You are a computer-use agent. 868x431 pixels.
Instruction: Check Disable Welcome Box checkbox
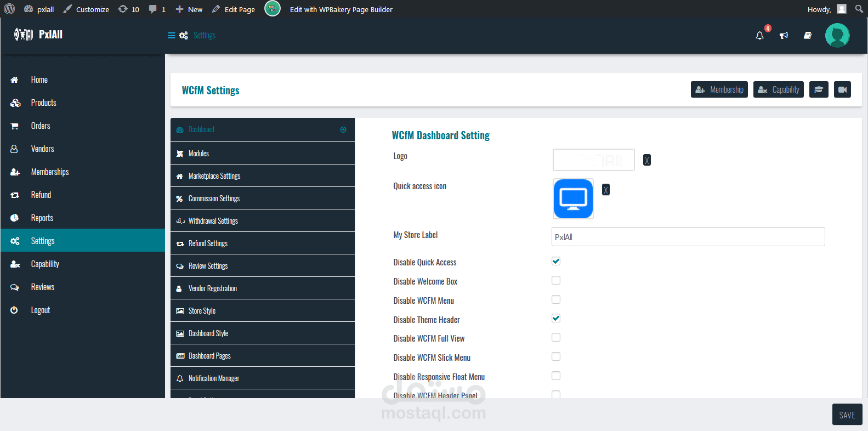[556, 280]
